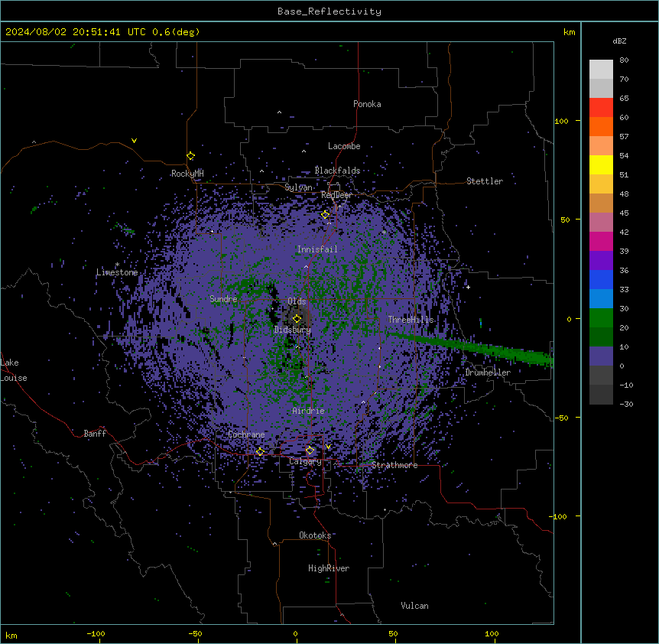Select the Sylvan label

click(x=298, y=187)
